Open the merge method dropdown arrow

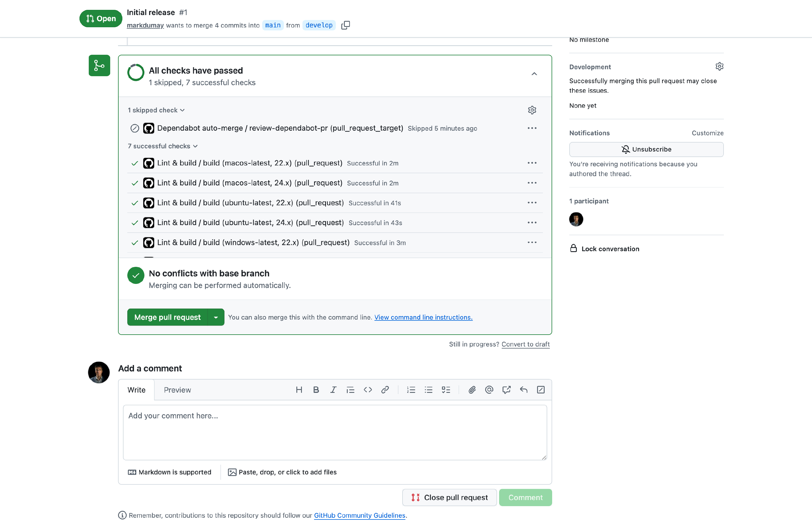pyautogui.click(x=216, y=317)
